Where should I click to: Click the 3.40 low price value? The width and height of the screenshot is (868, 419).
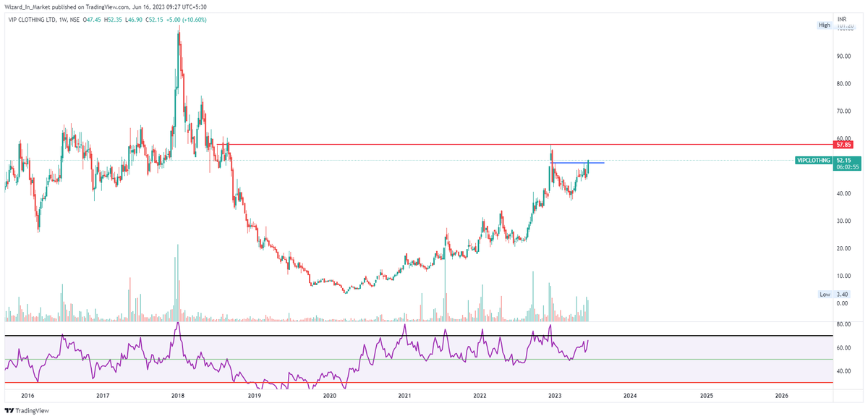(x=841, y=295)
